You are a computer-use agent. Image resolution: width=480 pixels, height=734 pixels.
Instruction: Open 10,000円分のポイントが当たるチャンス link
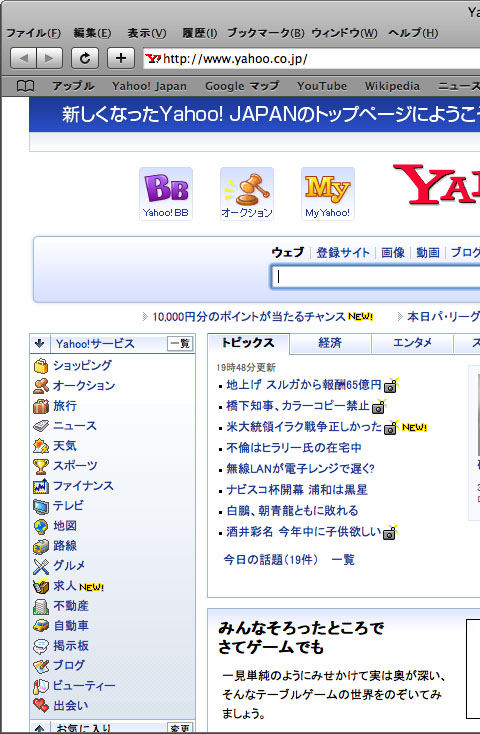[x=249, y=317]
